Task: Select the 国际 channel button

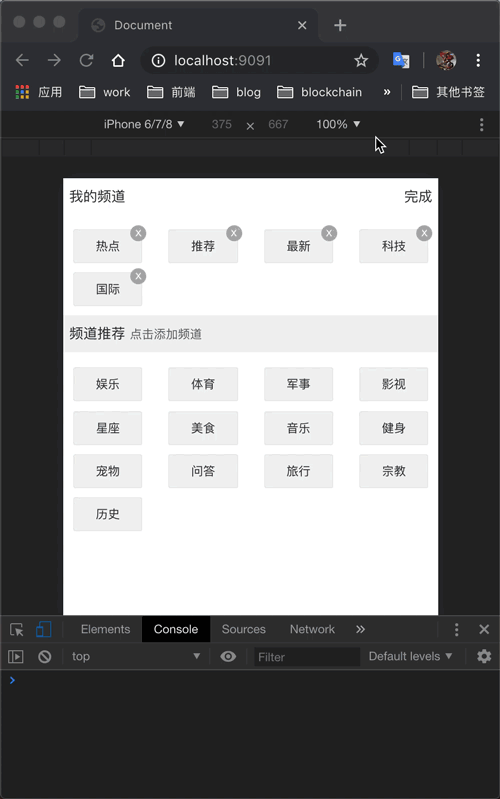Action: coord(108,289)
